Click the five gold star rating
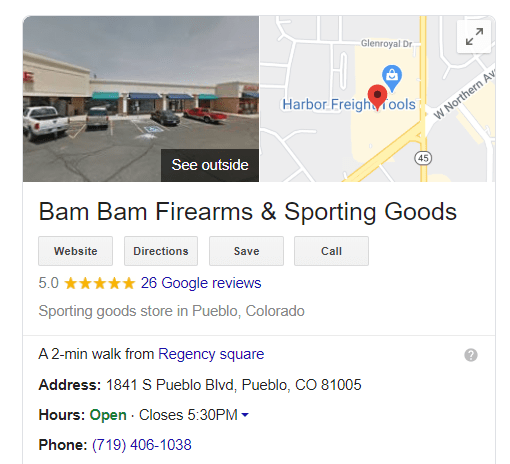The height and width of the screenshot is (464, 510). 100,283
